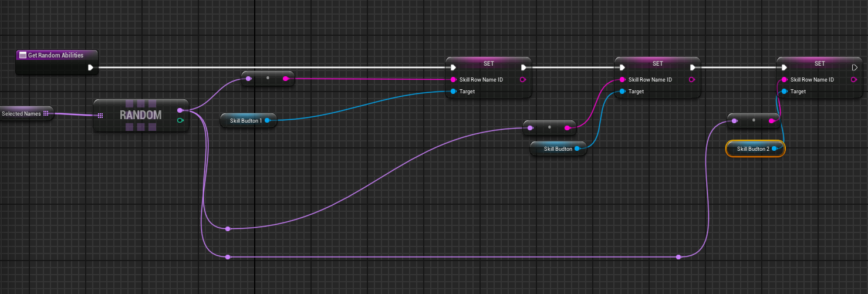Click Get Random Abilities exec output pin
868x294 pixels.
coord(90,67)
